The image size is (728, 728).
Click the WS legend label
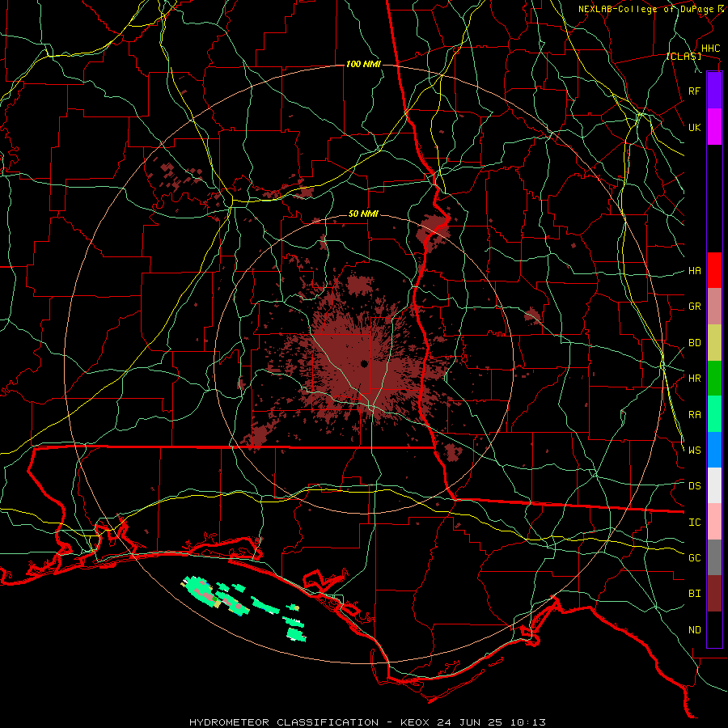(695, 451)
